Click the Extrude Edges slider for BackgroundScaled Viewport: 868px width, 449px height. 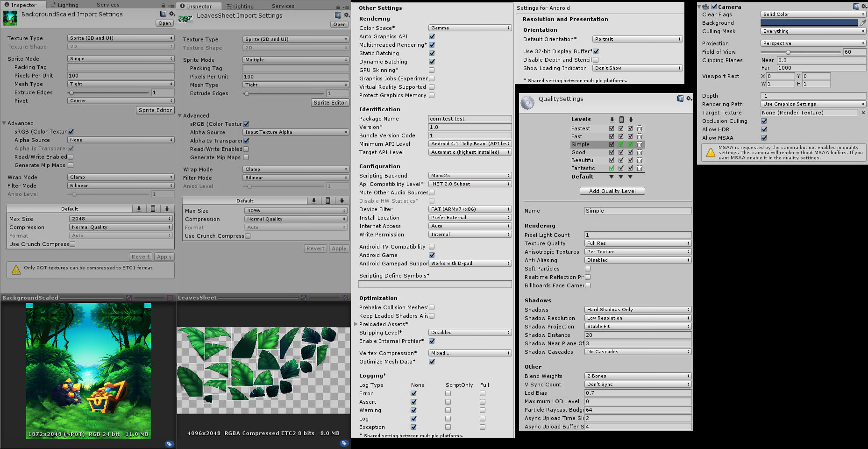coord(108,93)
